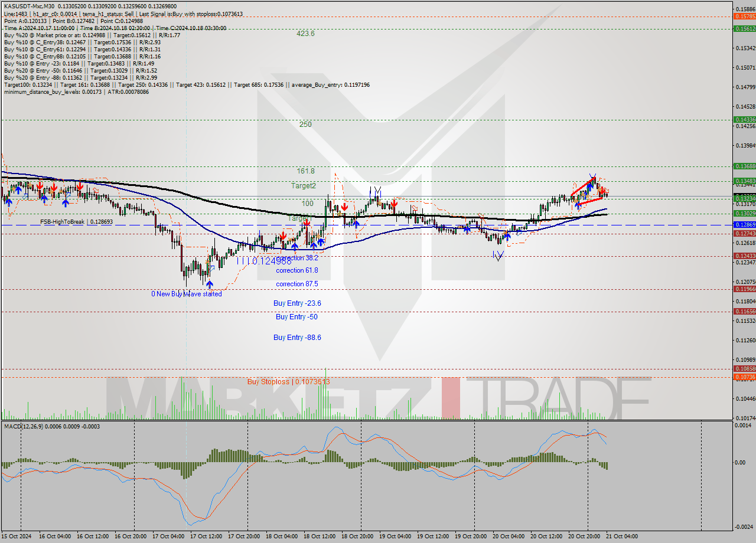
Task: Select the Buy Entry -23.6 label
Action: click(x=297, y=303)
